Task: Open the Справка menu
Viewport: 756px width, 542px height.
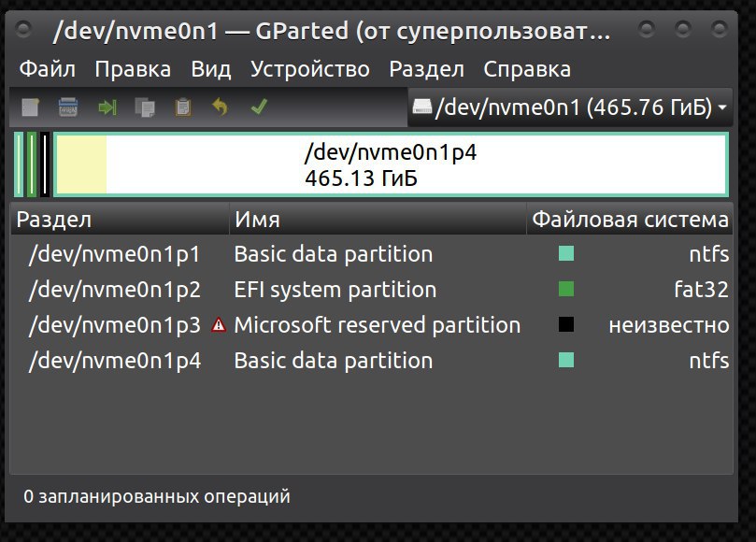Action: [527, 69]
